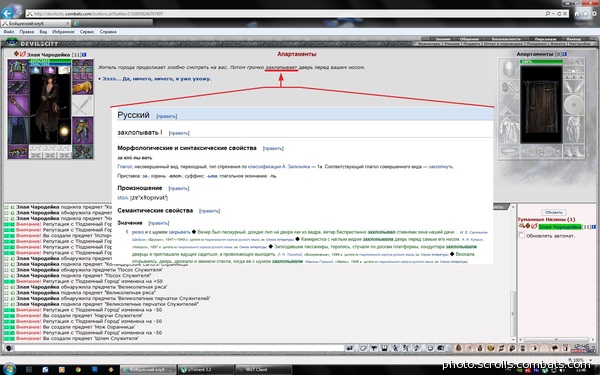Screen dimensions: 600x375
Task: Click the Инвентарь button in game header
Action: tap(429, 44)
